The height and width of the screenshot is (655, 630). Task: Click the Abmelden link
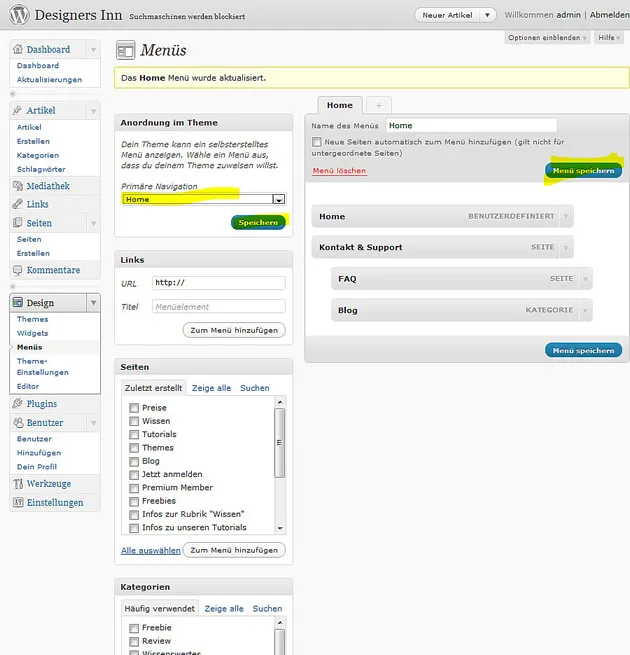coord(610,15)
